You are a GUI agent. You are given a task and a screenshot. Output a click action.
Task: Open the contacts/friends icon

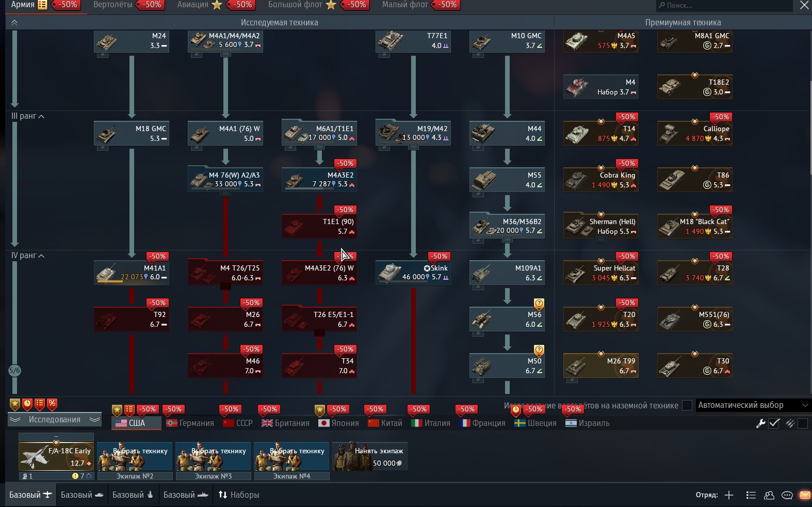coord(769,495)
